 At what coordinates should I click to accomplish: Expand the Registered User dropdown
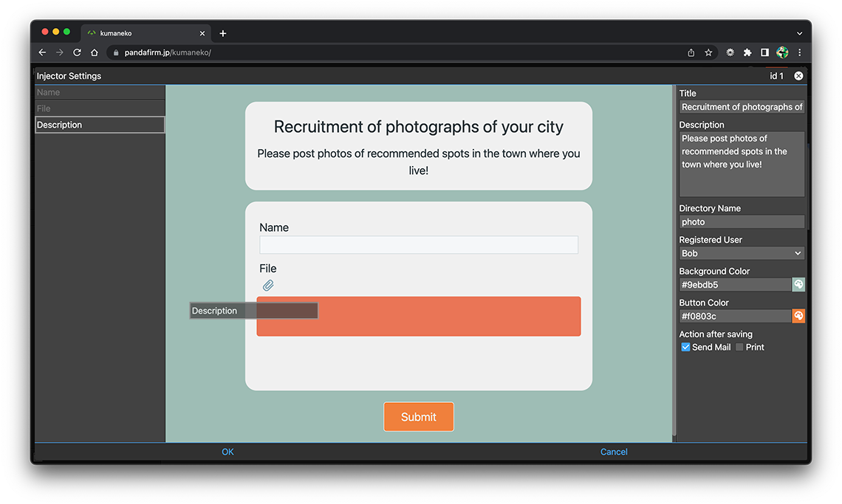click(x=742, y=253)
